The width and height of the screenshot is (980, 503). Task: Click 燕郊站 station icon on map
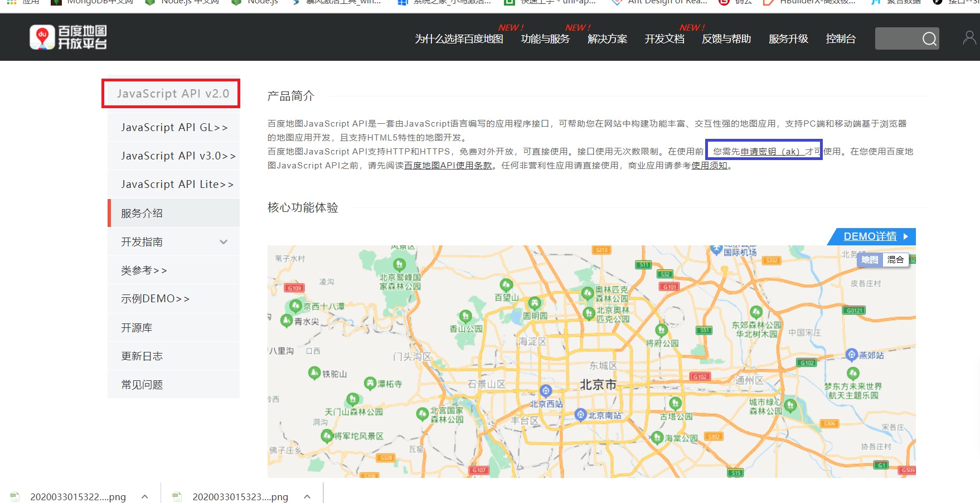point(851,355)
